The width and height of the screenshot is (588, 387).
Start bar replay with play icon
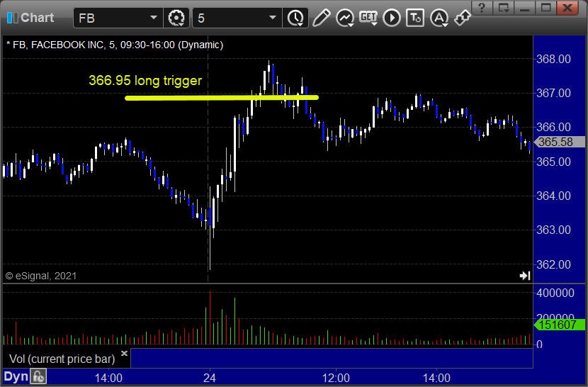click(x=392, y=18)
